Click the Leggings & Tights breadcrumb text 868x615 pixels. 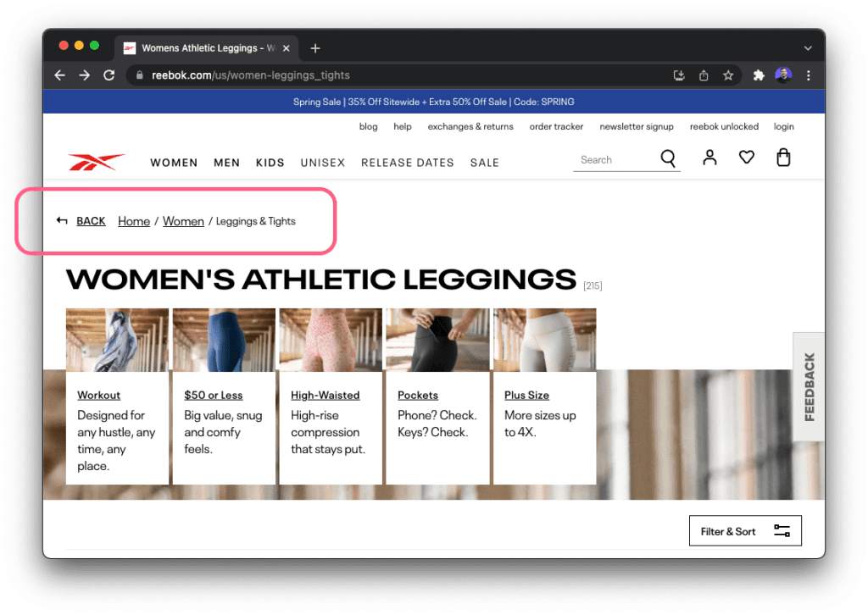click(x=255, y=221)
